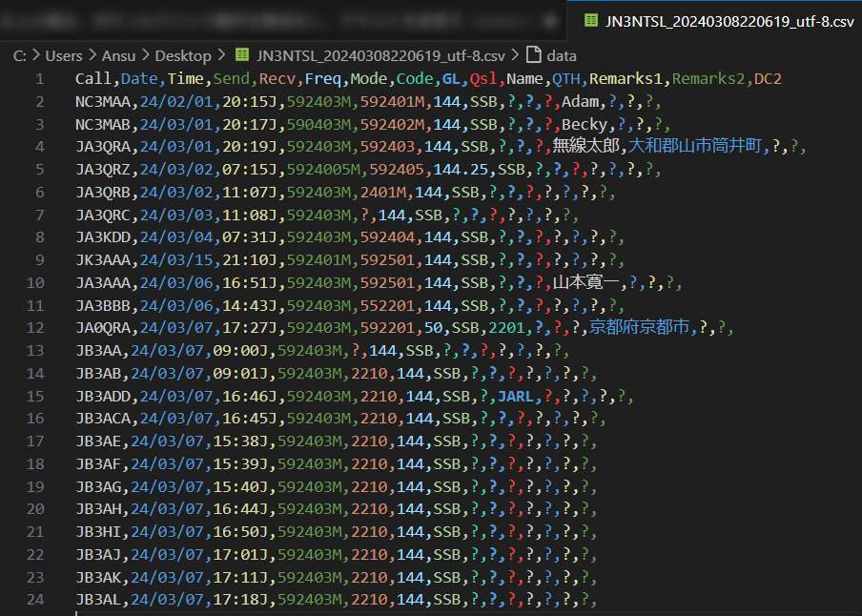Expand the Users breadcrumb folder

pyautogui.click(x=64, y=56)
